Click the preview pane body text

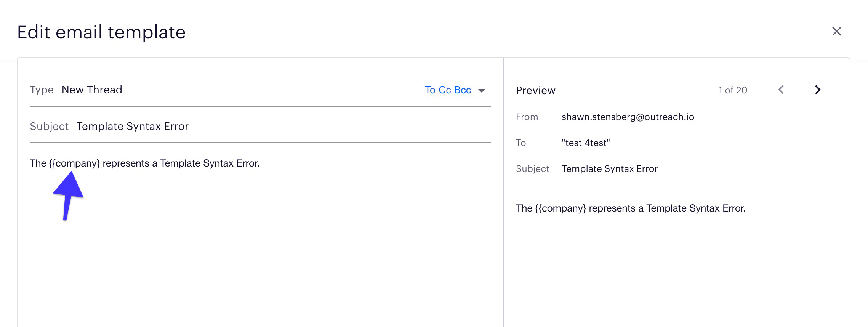click(x=630, y=208)
